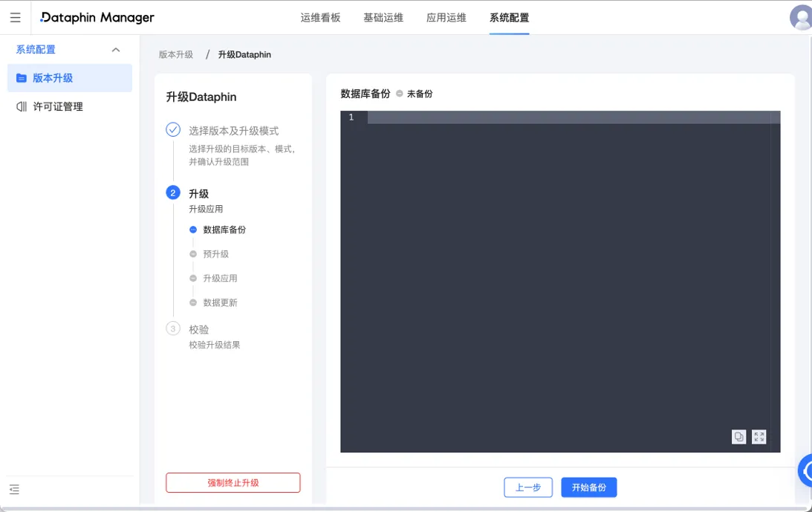Click the 预升级 sub-step label
This screenshot has width=812, height=512.
tap(216, 254)
